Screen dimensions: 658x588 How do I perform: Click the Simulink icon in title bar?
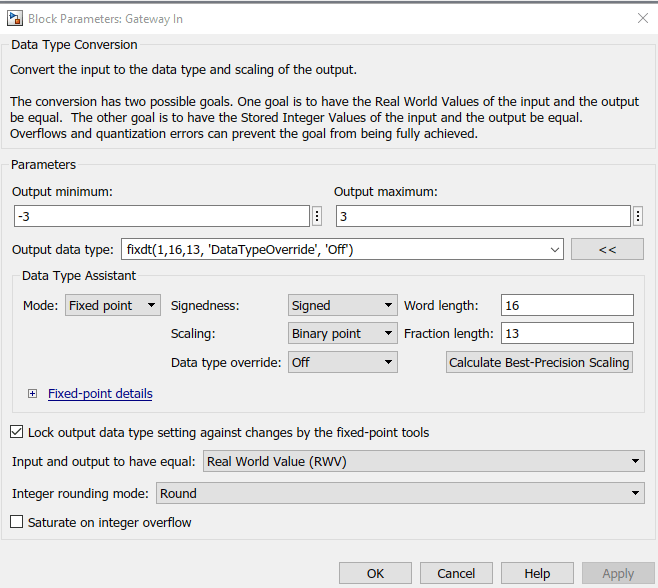coord(14,18)
